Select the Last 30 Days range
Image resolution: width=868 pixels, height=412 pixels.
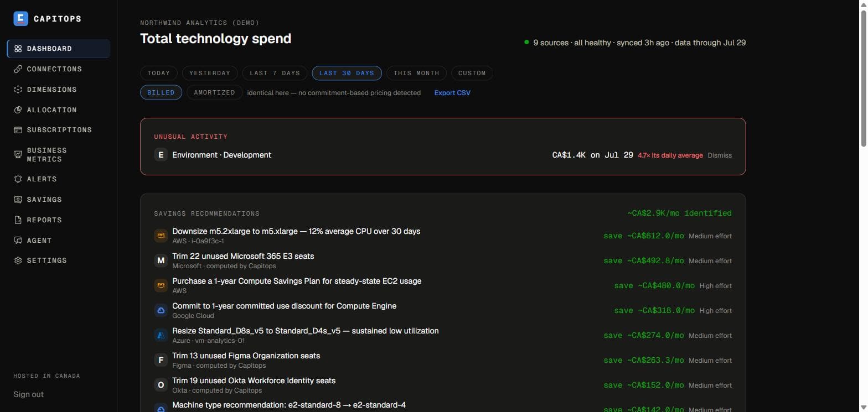[347, 73]
